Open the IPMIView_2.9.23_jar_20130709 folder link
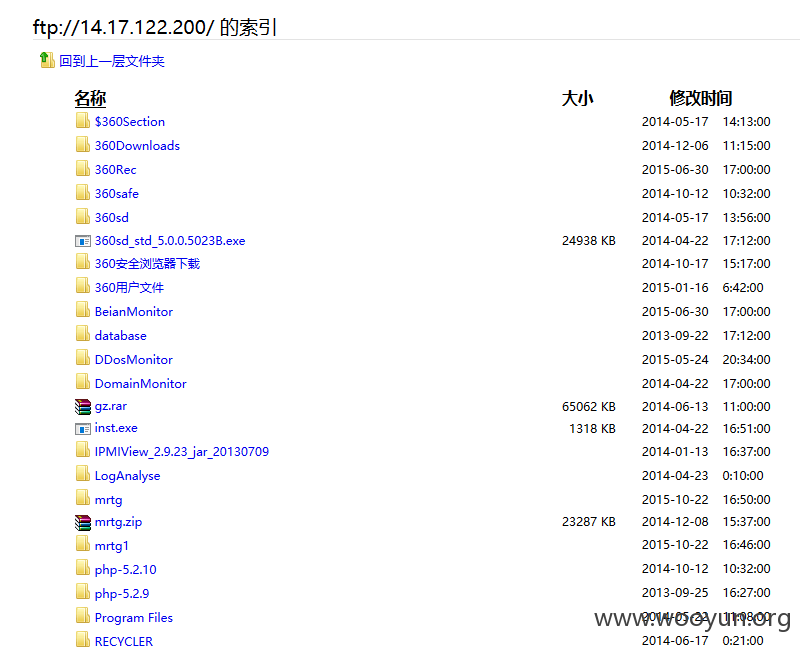This screenshot has width=800, height=647. pyautogui.click(x=182, y=452)
